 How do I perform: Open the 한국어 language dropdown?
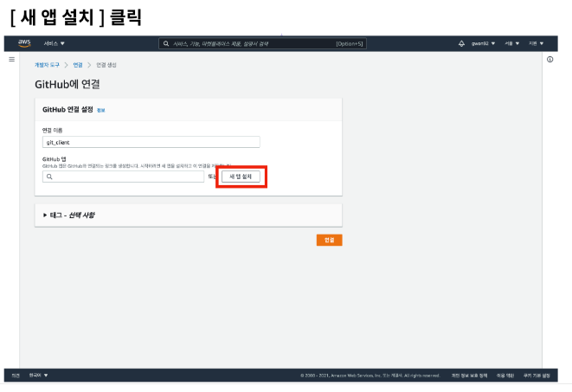[x=38, y=376]
